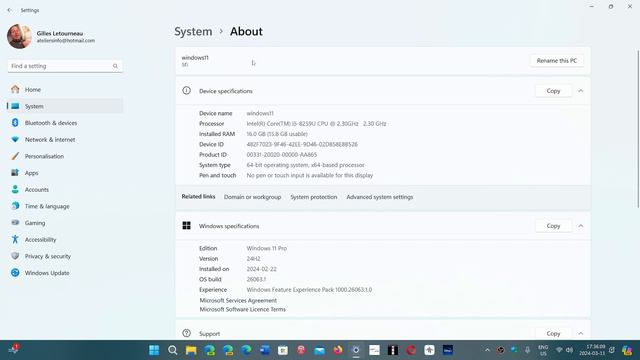The image size is (640, 360).
Task: Open Bluetooth & devices settings
Action: tap(64, 123)
